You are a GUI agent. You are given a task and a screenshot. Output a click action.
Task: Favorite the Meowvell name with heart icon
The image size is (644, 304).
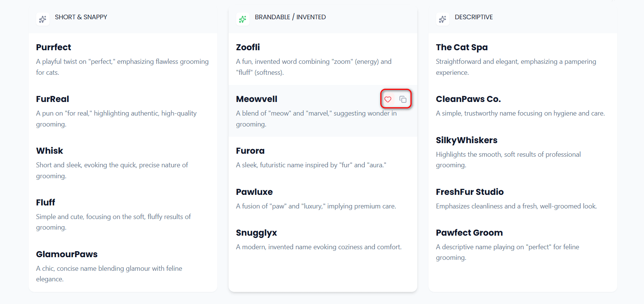coord(388,99)
